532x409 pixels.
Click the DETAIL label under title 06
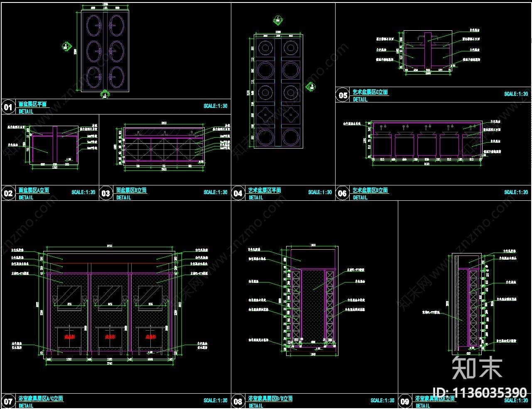[360, 198]
